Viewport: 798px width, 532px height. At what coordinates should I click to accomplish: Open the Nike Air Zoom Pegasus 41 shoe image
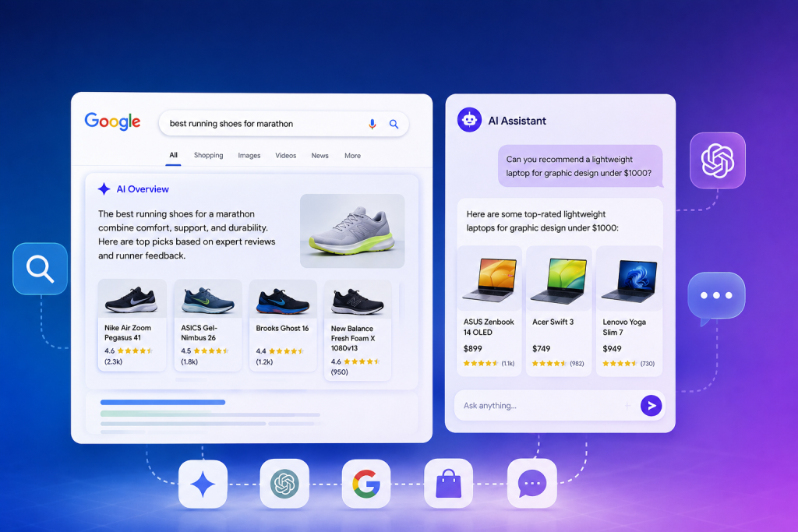point(132,299)
